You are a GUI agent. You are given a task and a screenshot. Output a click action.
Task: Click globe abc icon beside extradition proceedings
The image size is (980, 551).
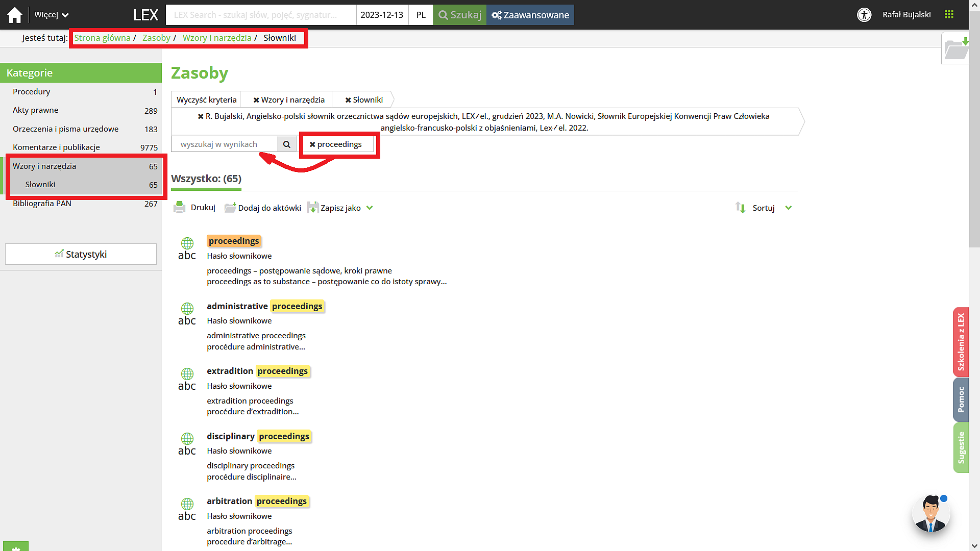(x=187, y=380)
